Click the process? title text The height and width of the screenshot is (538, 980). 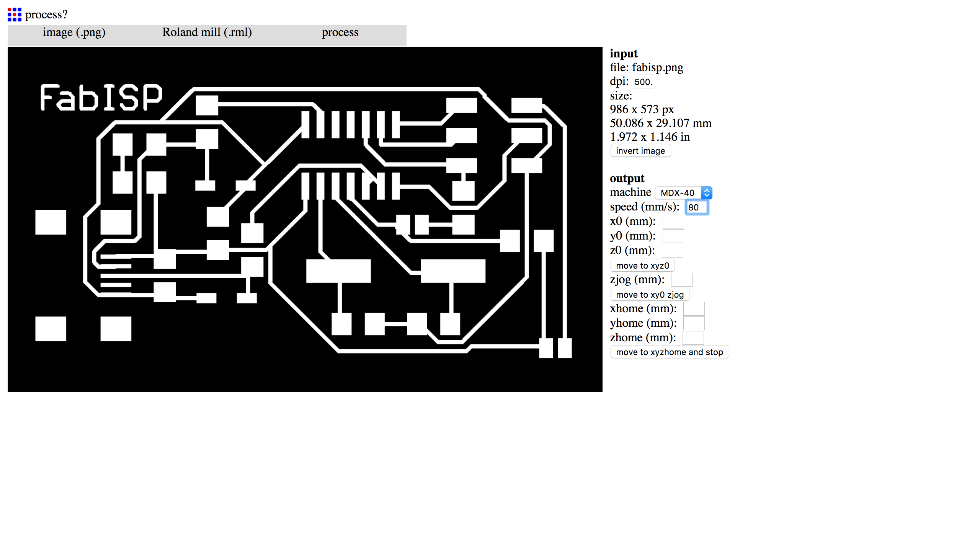(46, 15)
